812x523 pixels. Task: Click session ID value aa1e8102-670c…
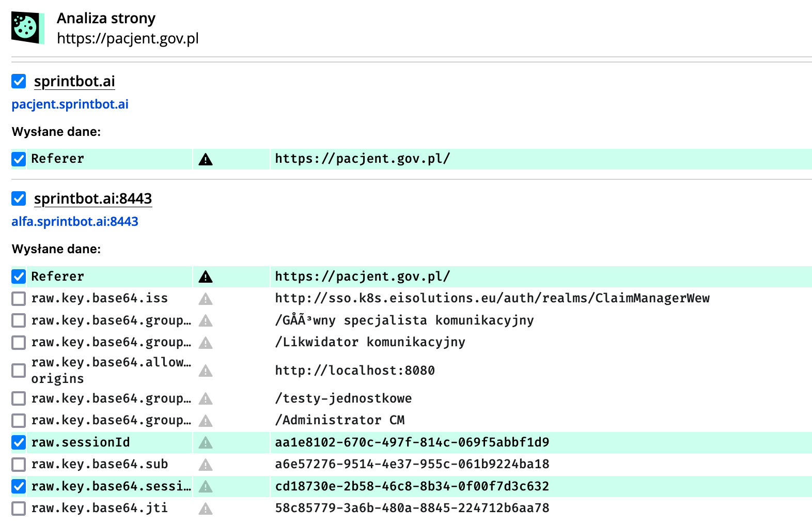[x=412, y=442]
